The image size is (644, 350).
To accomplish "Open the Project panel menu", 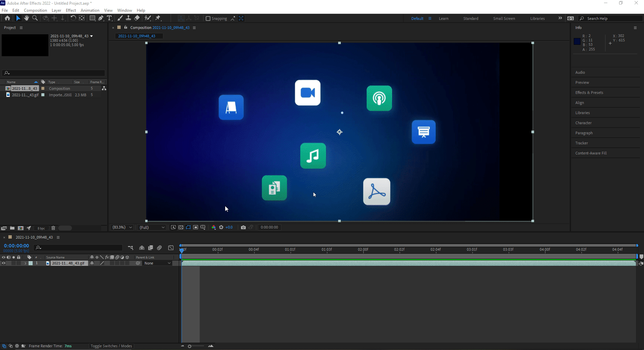I will pyautogui.click(x=21, y=28).
